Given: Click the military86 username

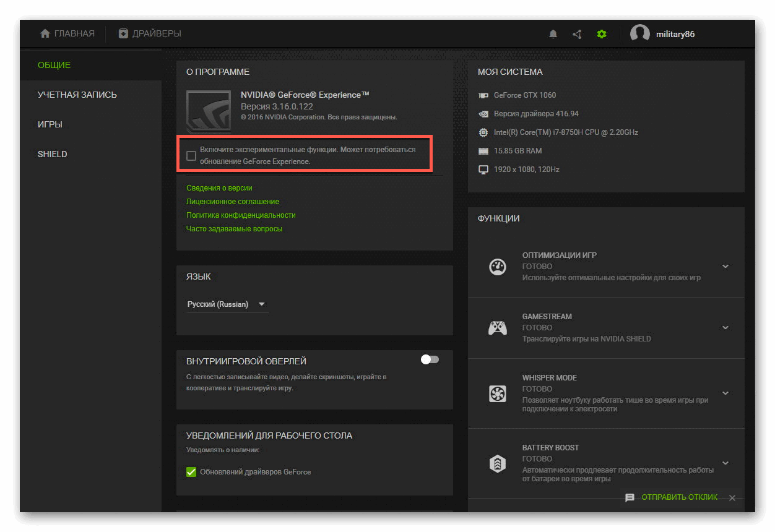Looking at the screenshot, I should tap(675, 34).
